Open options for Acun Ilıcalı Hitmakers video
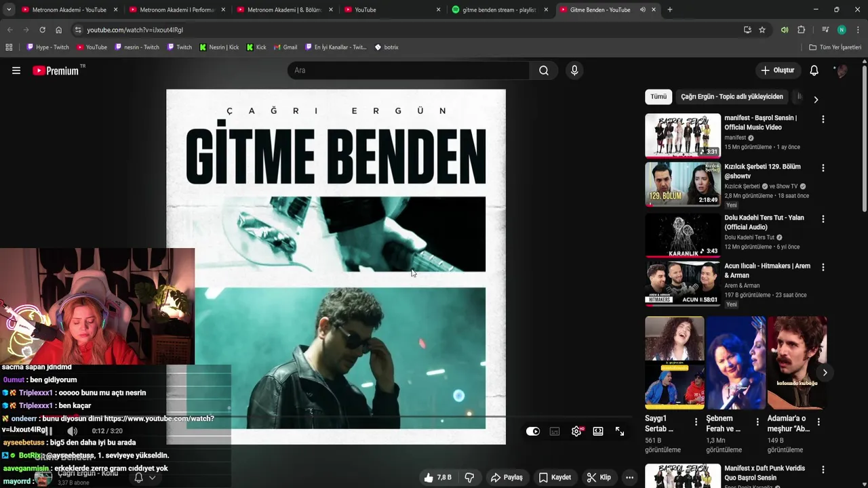Image resolution: width=868 pixels, height=488 pixels. pyautogui.click(x=823, y=267)
